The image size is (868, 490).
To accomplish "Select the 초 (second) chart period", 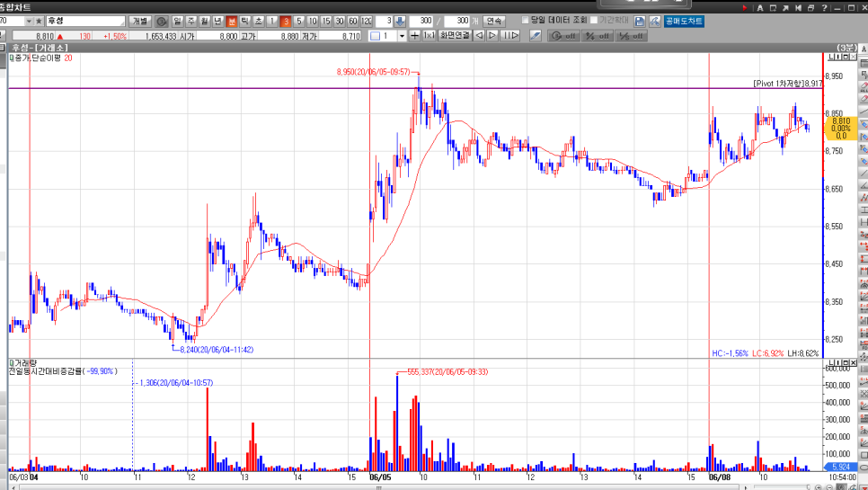I will (259, 21).
